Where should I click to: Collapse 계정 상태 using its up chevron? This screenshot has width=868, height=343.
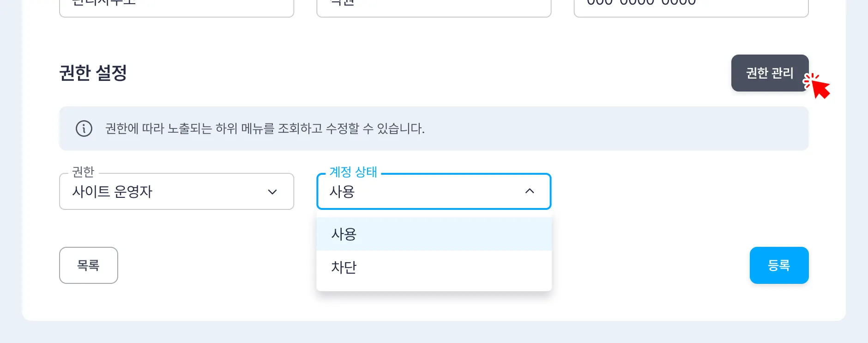(530, 191)
